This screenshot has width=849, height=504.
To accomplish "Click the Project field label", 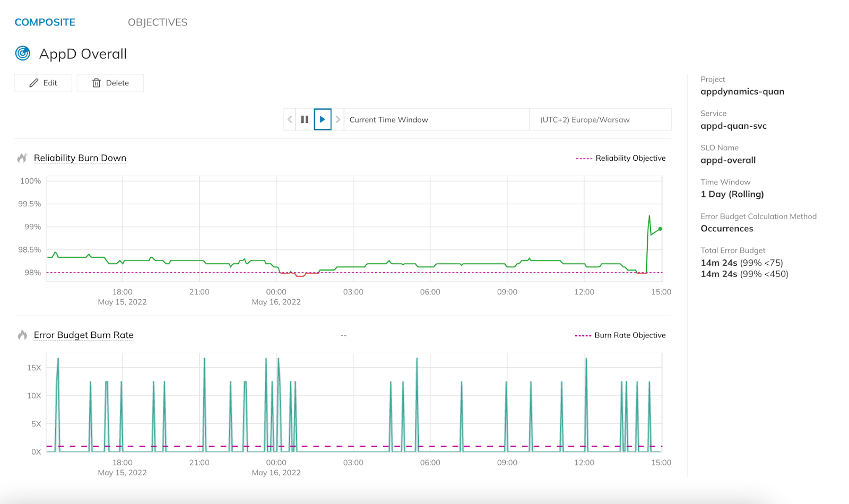I will (x=713, y=80).
